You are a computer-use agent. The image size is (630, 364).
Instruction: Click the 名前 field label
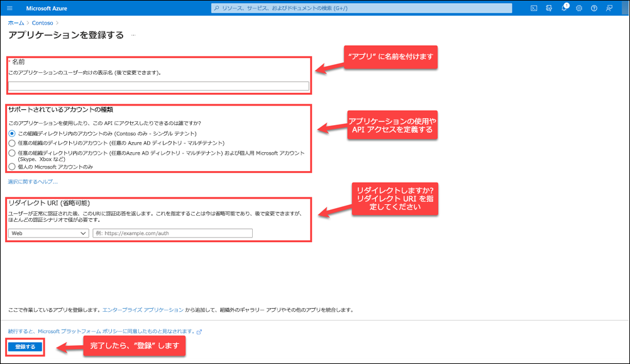point(18,62)
